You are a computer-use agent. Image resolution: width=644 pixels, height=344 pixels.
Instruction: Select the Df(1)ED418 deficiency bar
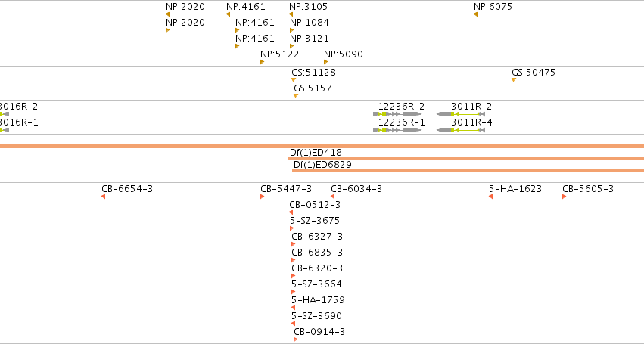pos(466,159)
